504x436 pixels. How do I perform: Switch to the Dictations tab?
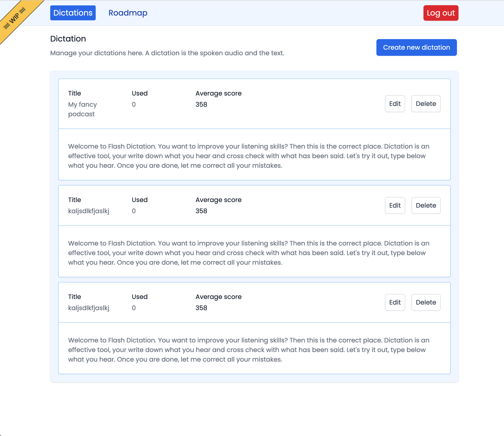73,13
